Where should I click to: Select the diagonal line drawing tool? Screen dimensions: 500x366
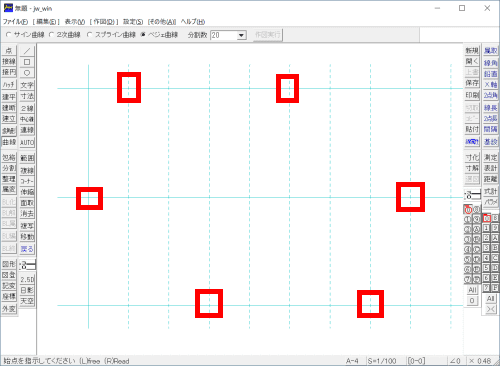[x=27, y=51]
